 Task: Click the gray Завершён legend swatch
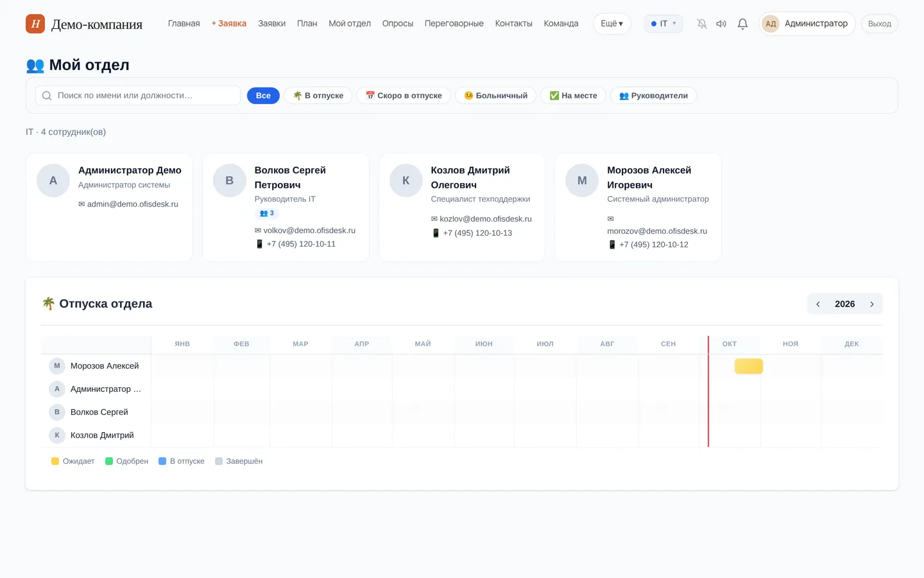219,461
